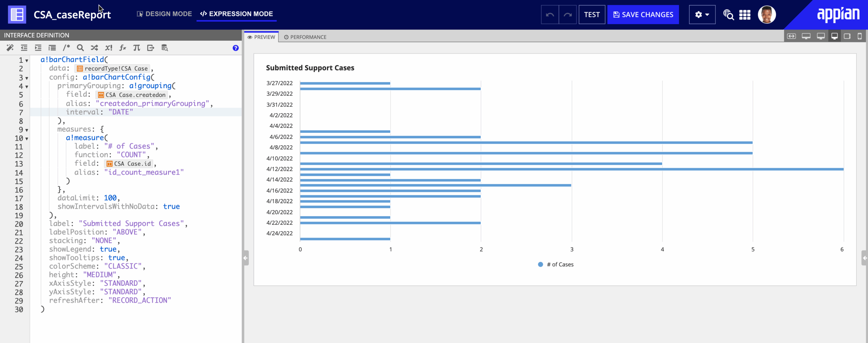Click the magic wand generate icon
The image size is (868, 343).
point(10,48)
